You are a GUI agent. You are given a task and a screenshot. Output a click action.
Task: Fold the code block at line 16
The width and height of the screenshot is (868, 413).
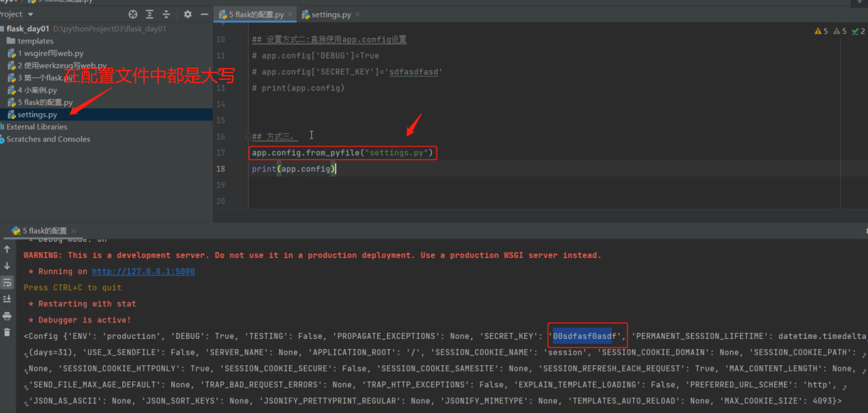click(x=248, y=137)
